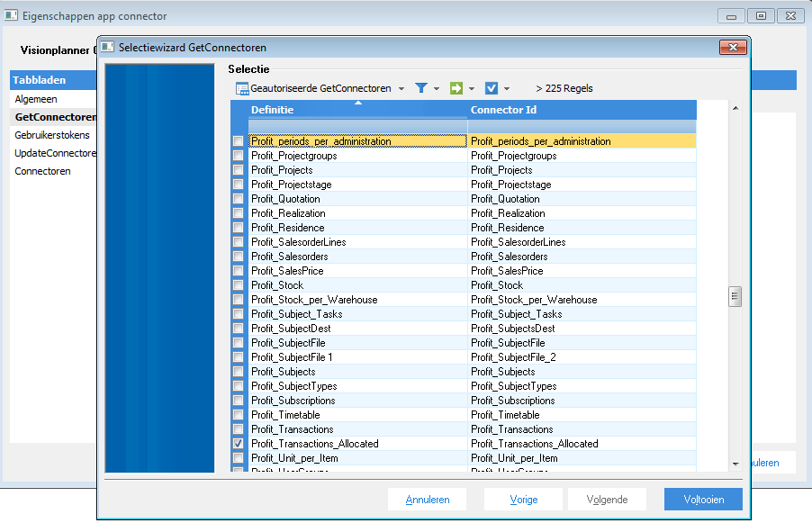Select the Profit_Projectstage definition cell
812x532 pixels.
(x=358, y=185)
